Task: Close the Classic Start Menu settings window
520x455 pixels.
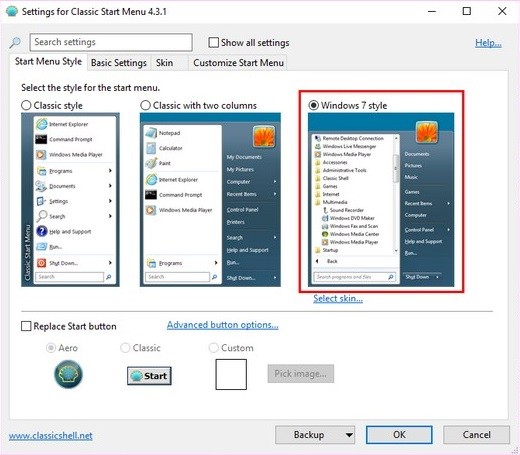Action: coord(502,11)
